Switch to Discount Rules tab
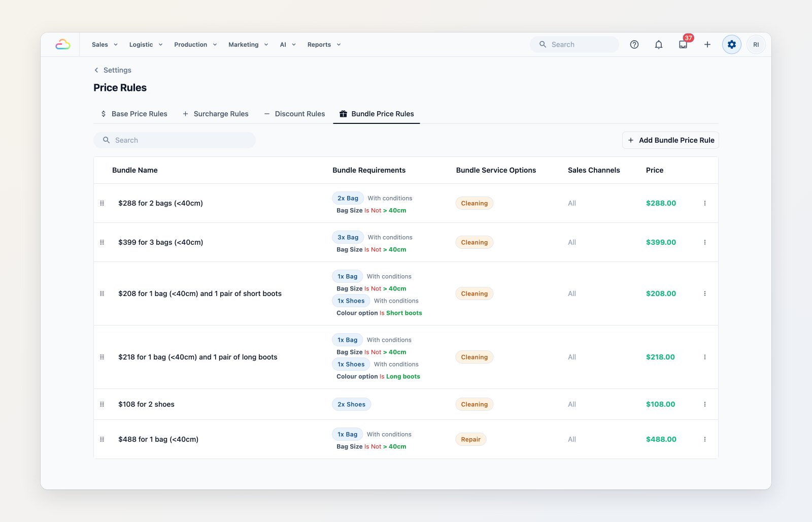Screen dimensions: 812x522 click(294, 114)
